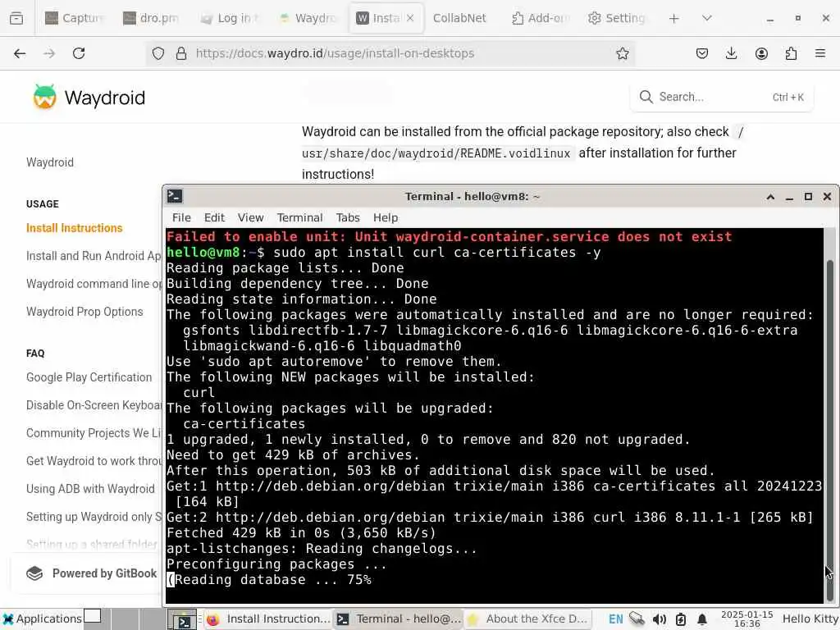Open a new browser tab
The image size is (840, 630).
click(674, 18)
